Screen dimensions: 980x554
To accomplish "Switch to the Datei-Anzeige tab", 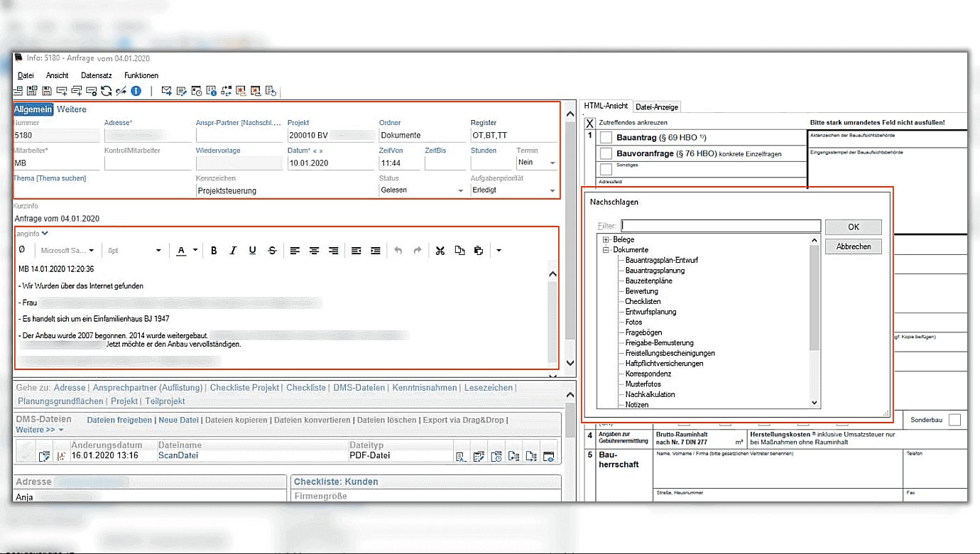I will point(657,107).
